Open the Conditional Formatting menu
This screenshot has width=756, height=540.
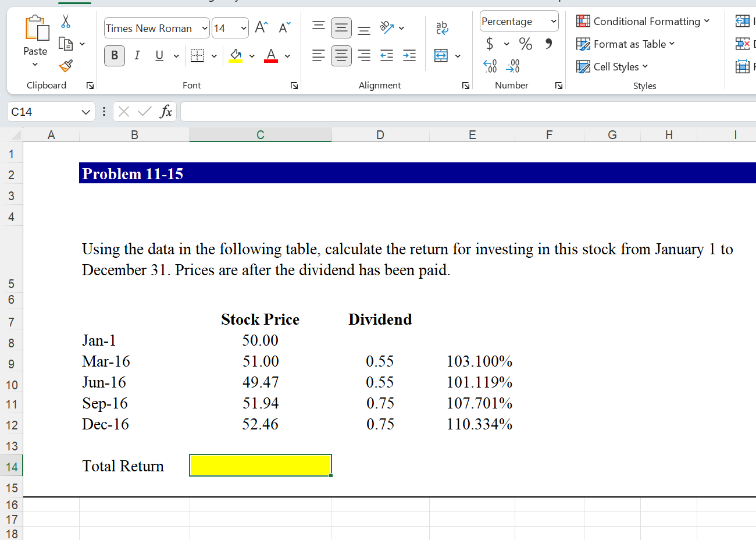[x=643, y=21]
